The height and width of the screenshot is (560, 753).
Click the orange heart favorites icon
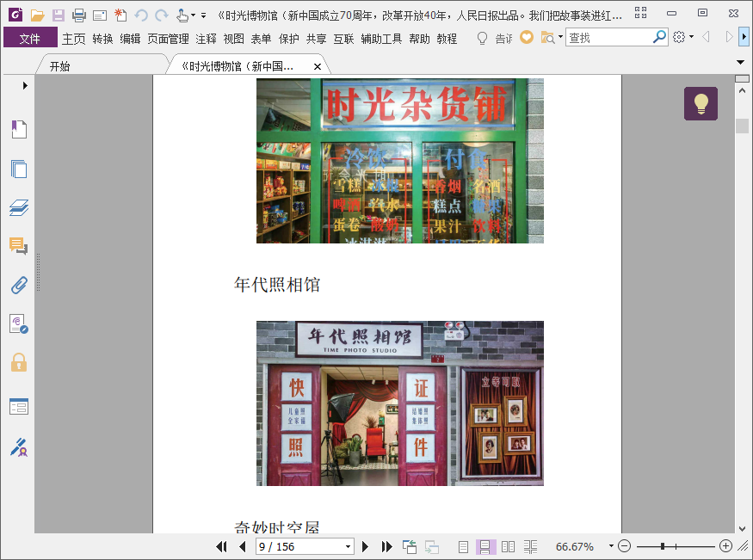pos(527,37)
